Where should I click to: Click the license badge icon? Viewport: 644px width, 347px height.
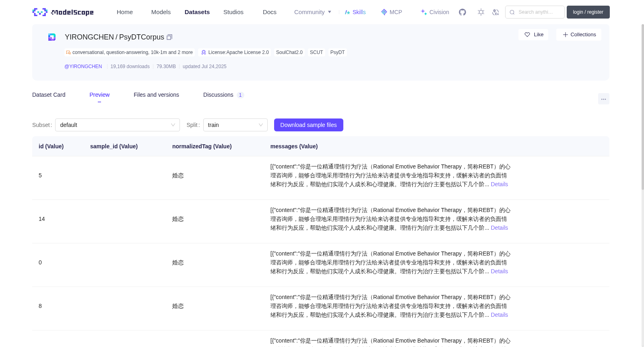pos(204,52)
